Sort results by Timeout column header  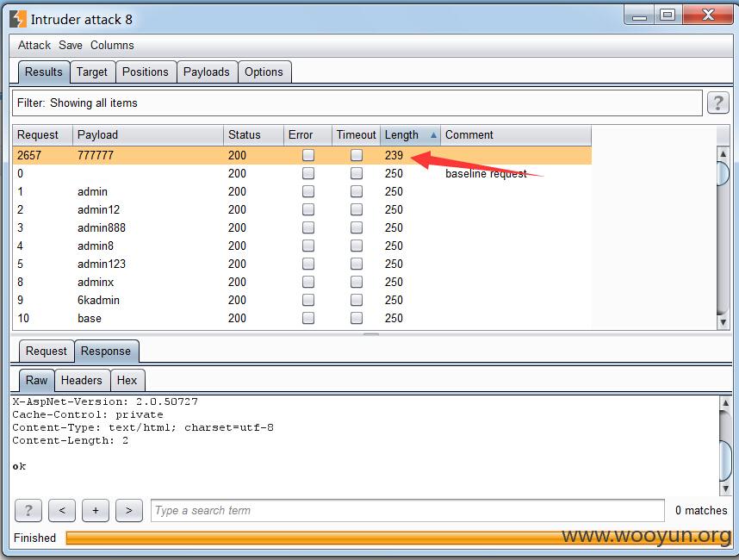(x=357, y=134)
